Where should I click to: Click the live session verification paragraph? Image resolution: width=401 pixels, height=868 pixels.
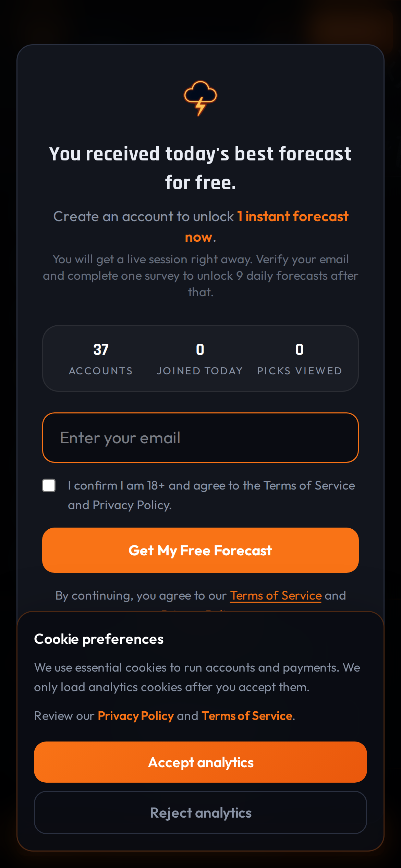point(200,276)
